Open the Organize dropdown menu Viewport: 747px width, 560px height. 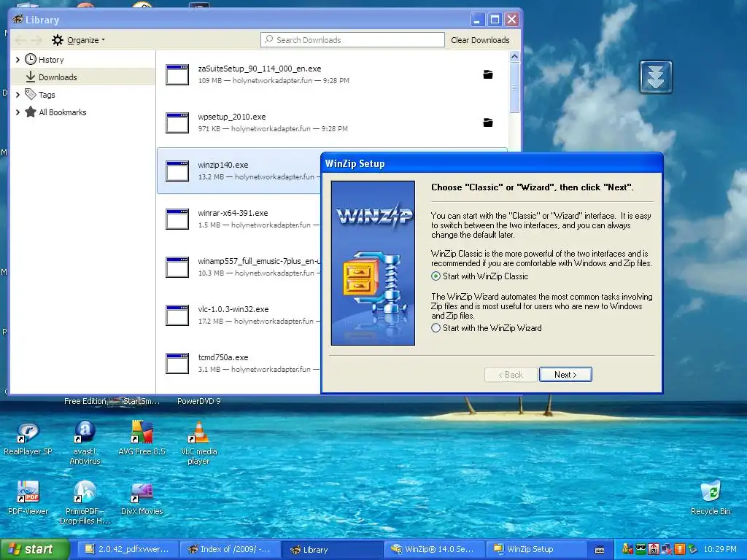(x=79, y=40)
